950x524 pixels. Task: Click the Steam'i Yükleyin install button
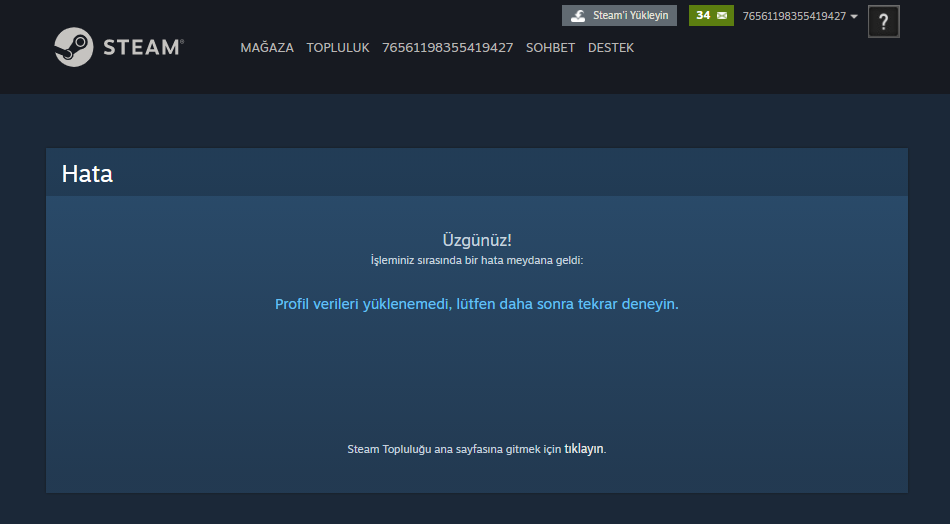619,16
